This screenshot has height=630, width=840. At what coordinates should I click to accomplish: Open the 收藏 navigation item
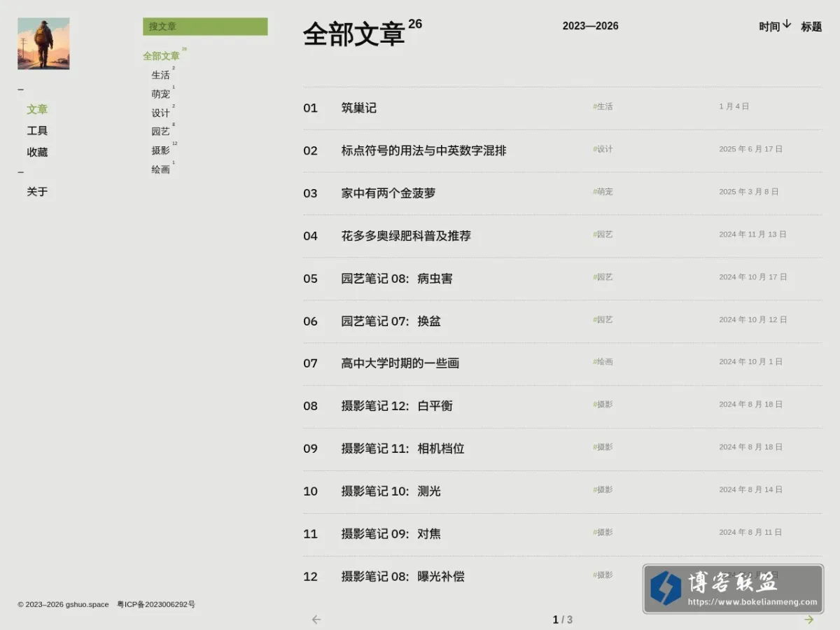point(37,152)
